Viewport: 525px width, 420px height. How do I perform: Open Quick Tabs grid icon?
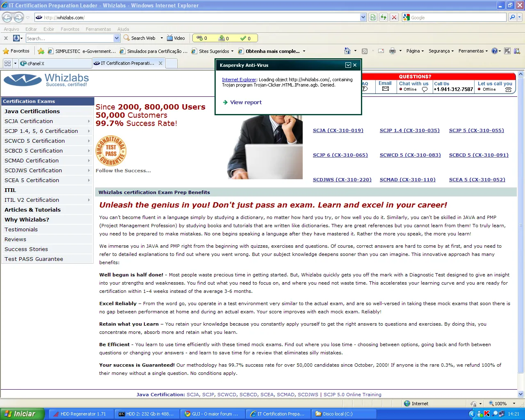7,63
